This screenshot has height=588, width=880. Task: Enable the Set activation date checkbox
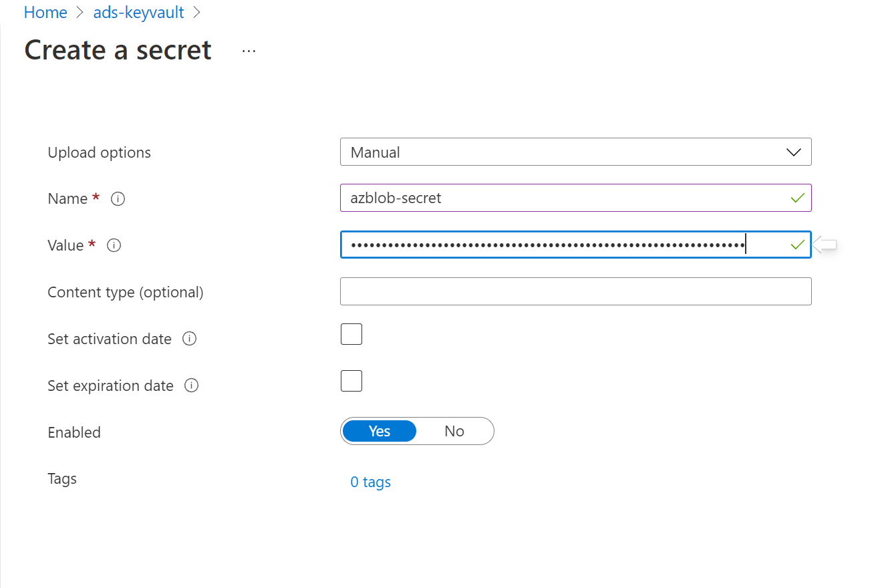point(351,334)
